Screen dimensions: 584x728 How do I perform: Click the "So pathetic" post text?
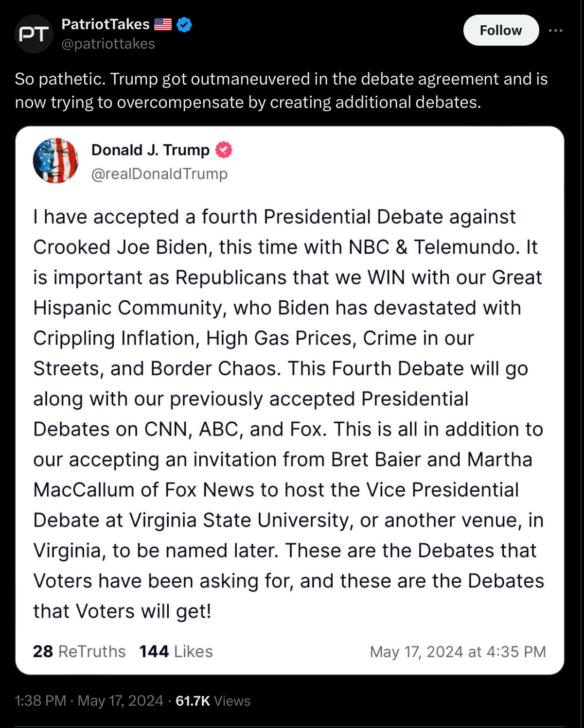point(281,90)
